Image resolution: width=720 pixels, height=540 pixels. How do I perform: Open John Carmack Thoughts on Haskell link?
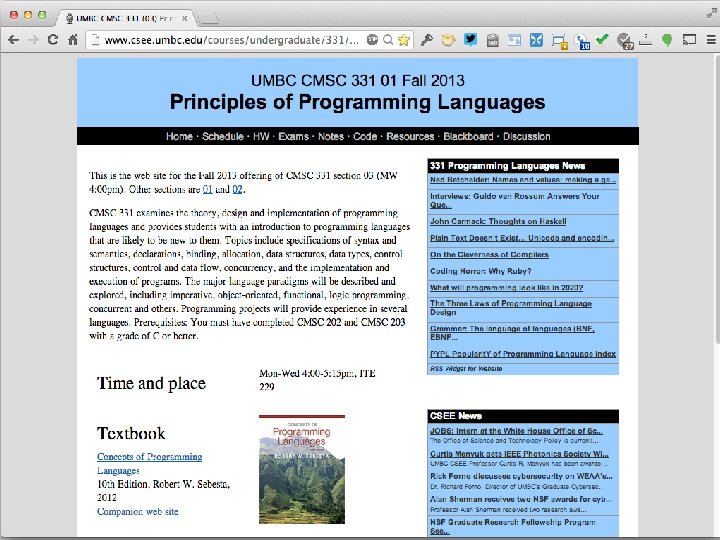tap(498, 221)
